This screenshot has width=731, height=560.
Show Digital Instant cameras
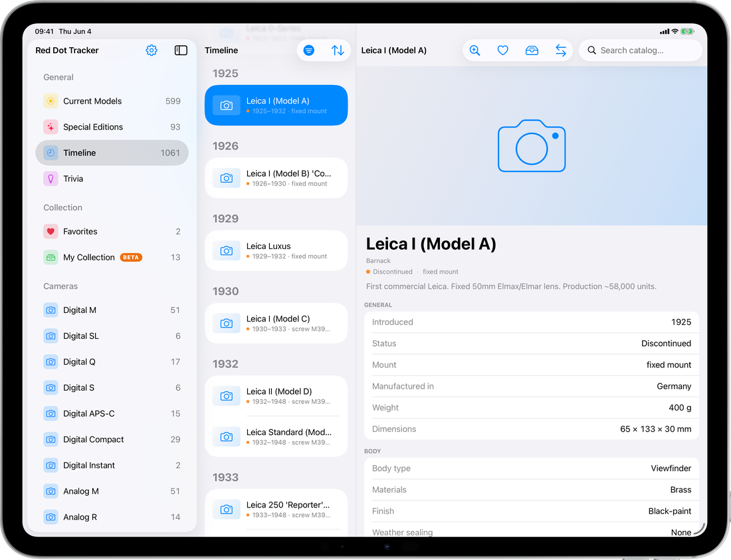tap(112, 465)
